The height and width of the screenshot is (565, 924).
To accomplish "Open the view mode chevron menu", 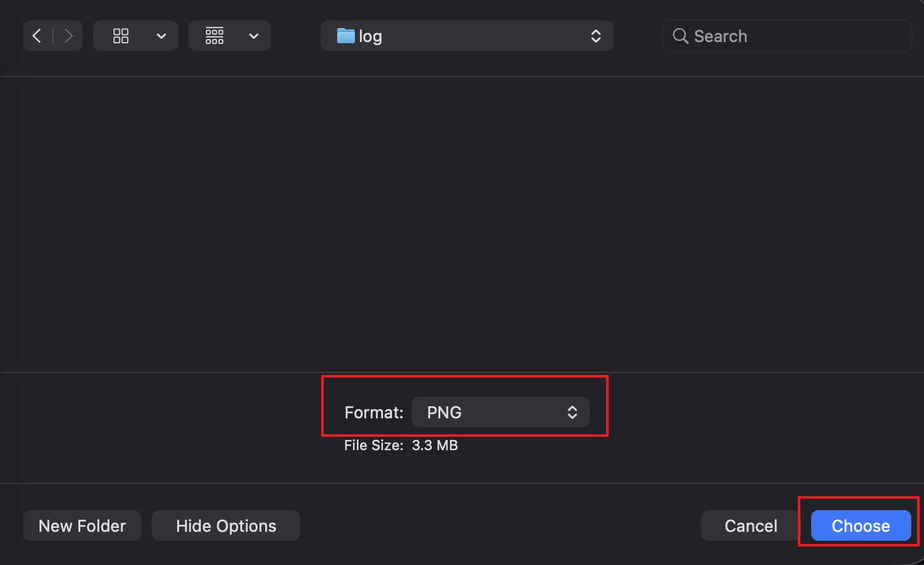I will coord(161,36).
